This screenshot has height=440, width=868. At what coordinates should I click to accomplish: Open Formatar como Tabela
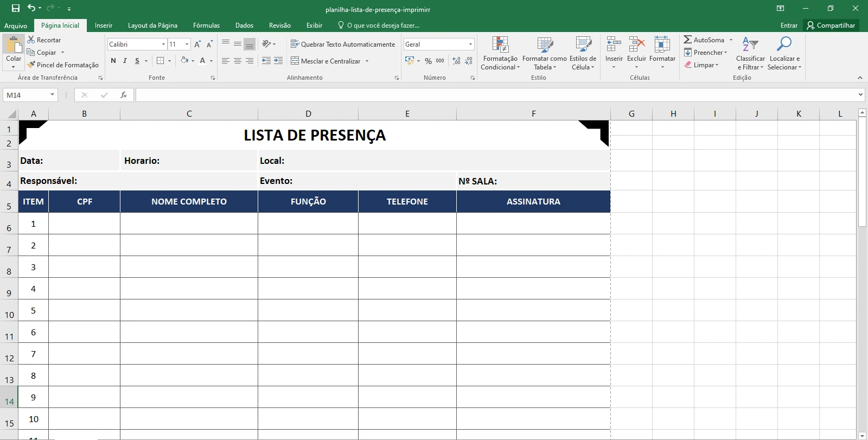pos(545,53)
